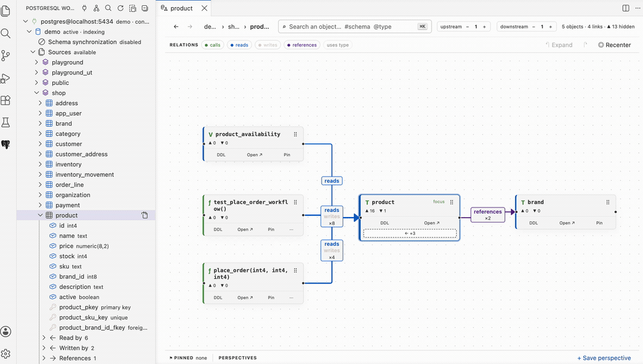The height and width of the screenshot is (364, 643).
Task: Open the Explorer files icon in activity bar
Action: pos(6,11)
